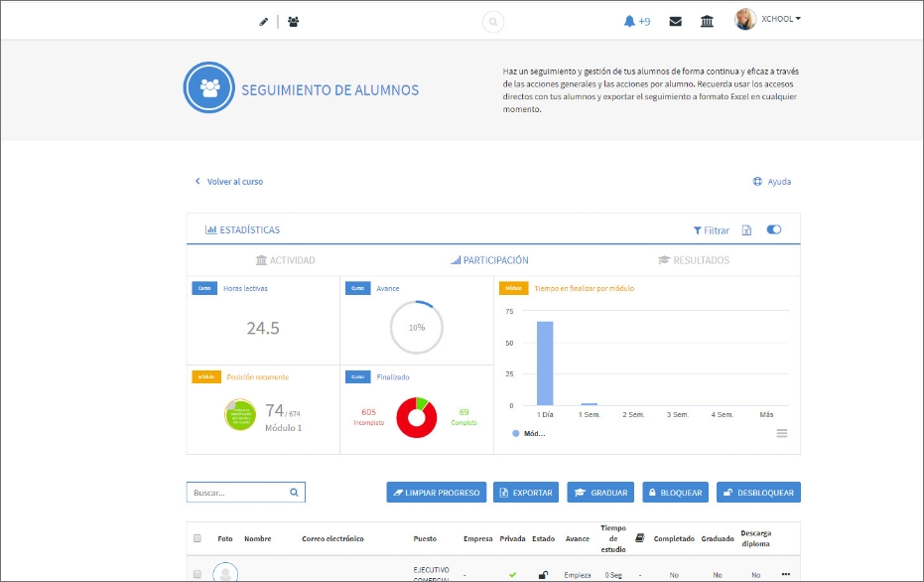Open the chart hamburger menu icon
This screenshot has width=924, height=582.
782,433
